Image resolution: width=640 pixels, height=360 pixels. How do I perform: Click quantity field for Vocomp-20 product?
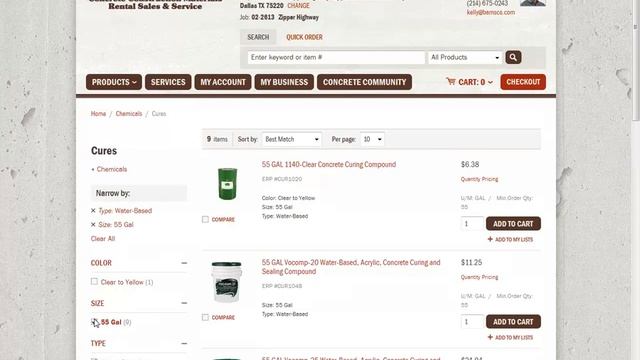[472, 322]
